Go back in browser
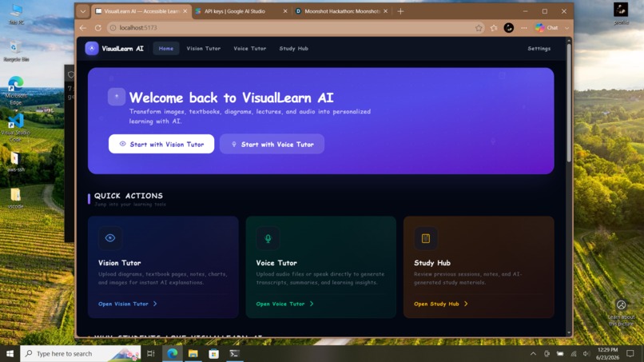This screenshot has height=362, width=644. click(x=83, y=28)
